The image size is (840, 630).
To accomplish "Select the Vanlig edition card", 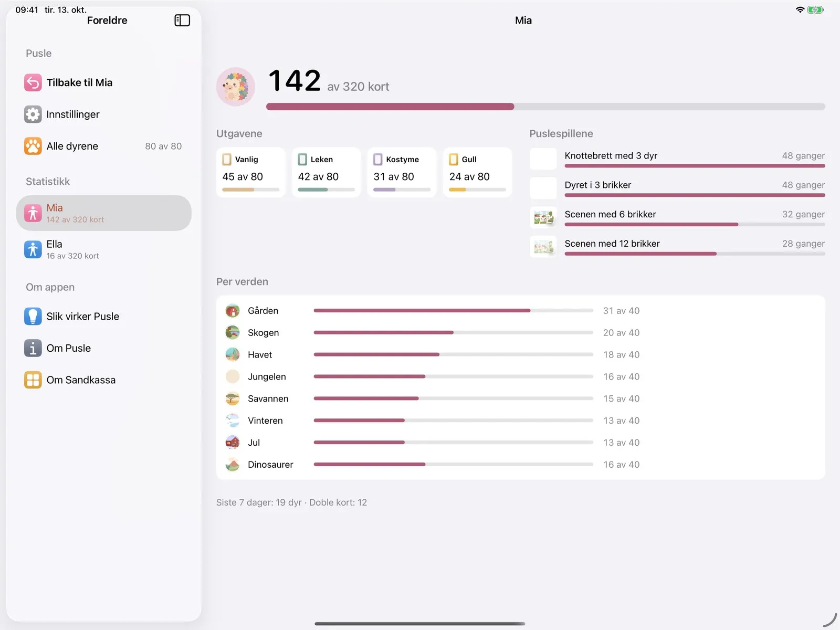I will point(251,173).
